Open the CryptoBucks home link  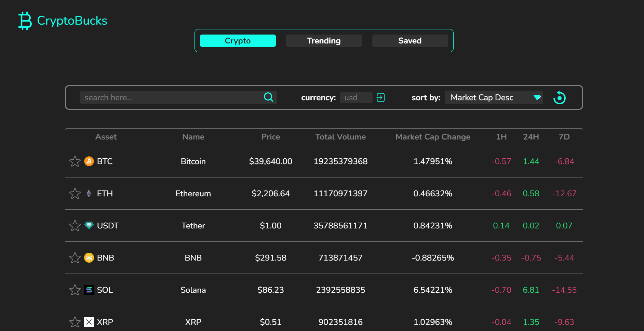[63, 21]
